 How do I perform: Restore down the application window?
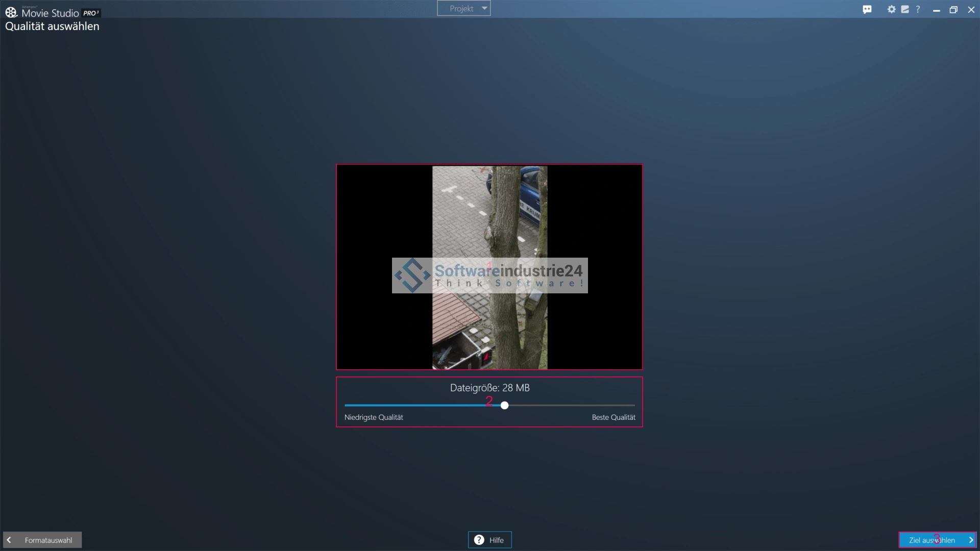(953, 10)
